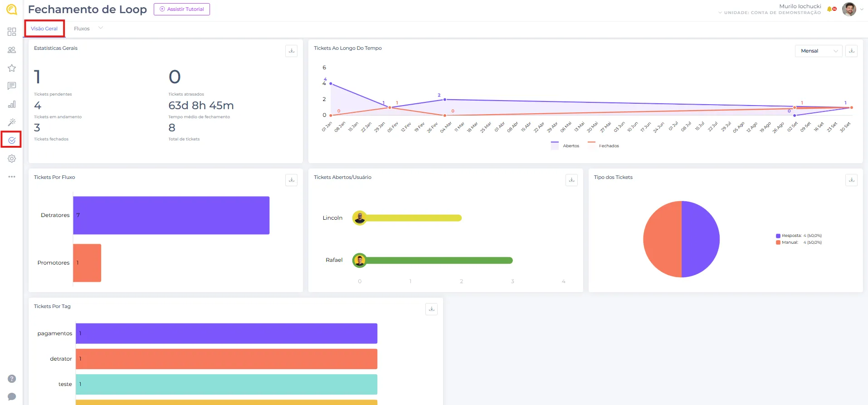Click the star icon in sidebar
This screenshot has height=405, width=868.
click(x=12, y=68)
